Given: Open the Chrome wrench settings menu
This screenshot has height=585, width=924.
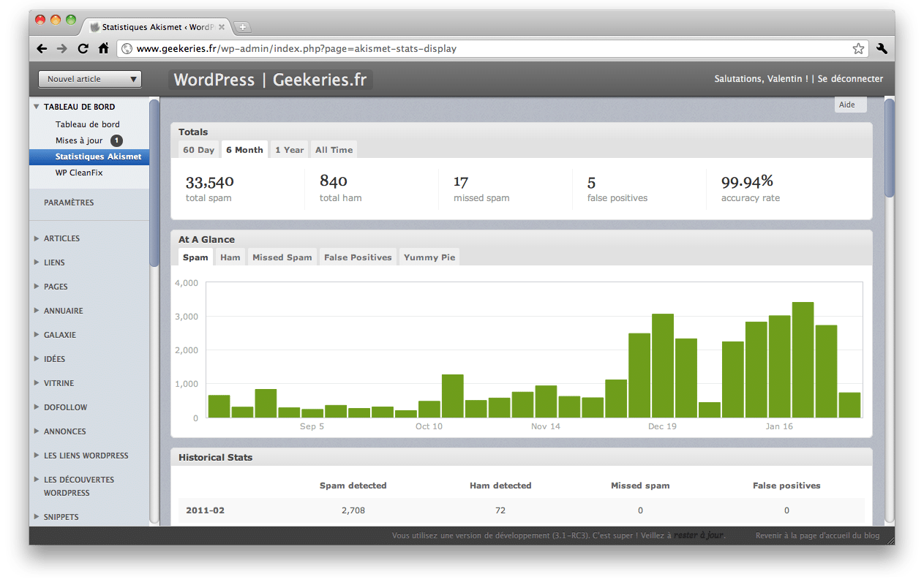Looking at the screenshot, I should point(882,49).
